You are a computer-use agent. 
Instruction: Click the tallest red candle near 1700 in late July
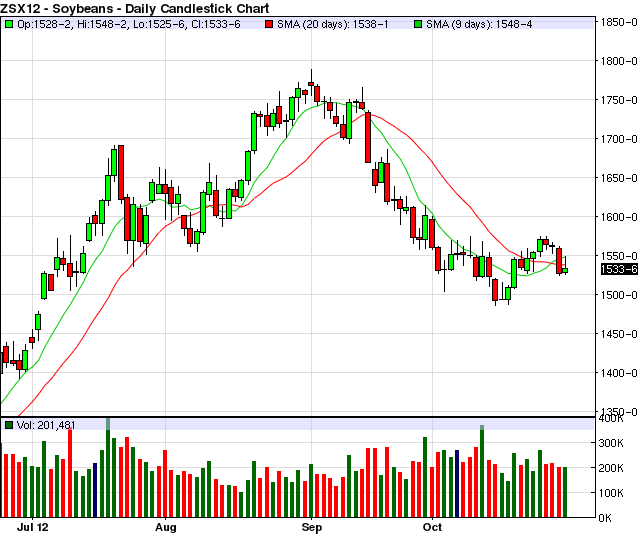coord(121,173)
